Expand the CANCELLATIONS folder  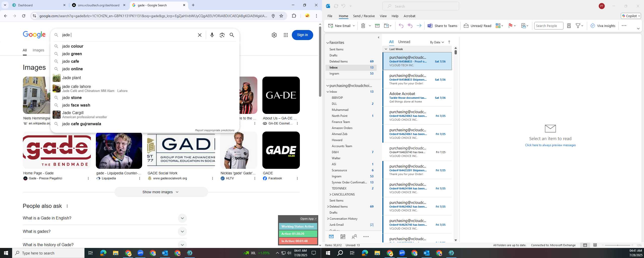point(330,195)
